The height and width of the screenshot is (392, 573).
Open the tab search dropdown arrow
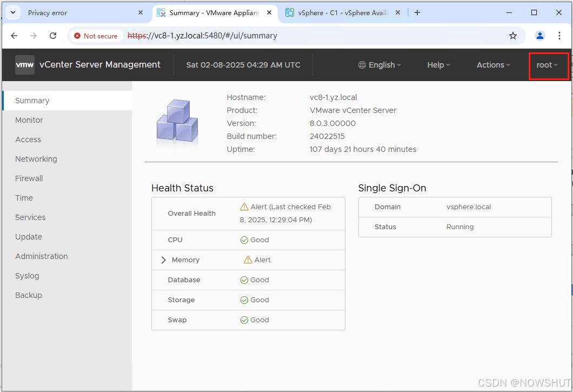point(13,13)
